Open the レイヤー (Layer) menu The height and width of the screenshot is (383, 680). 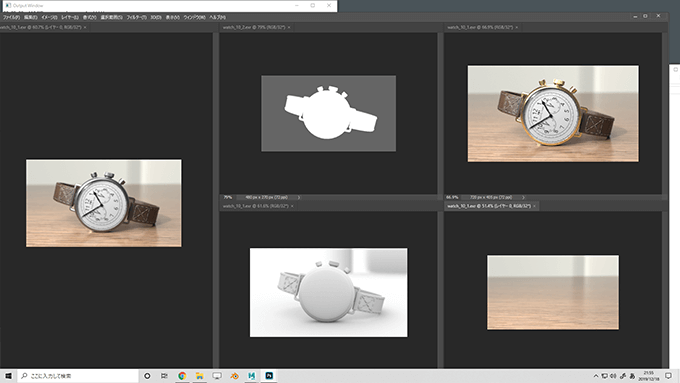tap(70, 17)
